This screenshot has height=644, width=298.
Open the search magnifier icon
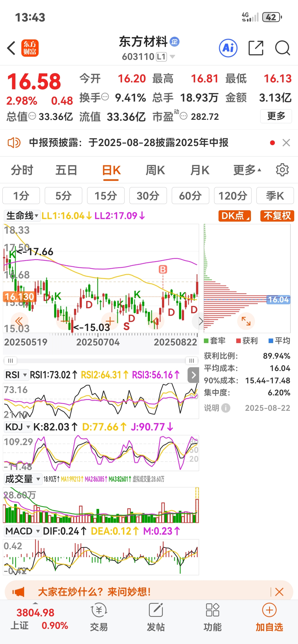click(283, 48)
